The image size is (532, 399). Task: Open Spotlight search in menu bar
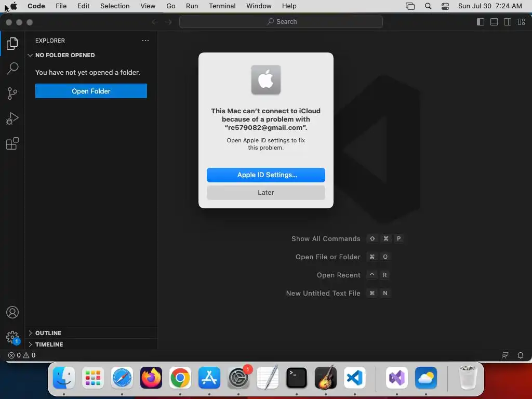pyautogui.click(x=428, y=6)
